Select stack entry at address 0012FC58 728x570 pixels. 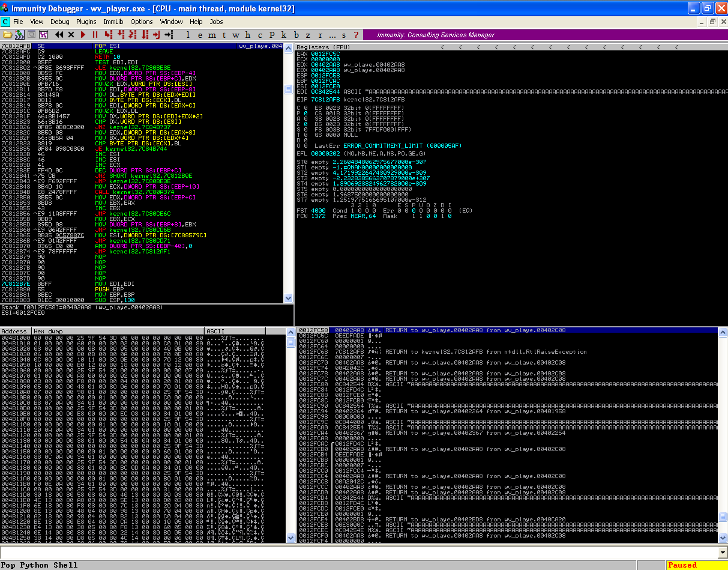pyautogui.click(x=507, y=330)
